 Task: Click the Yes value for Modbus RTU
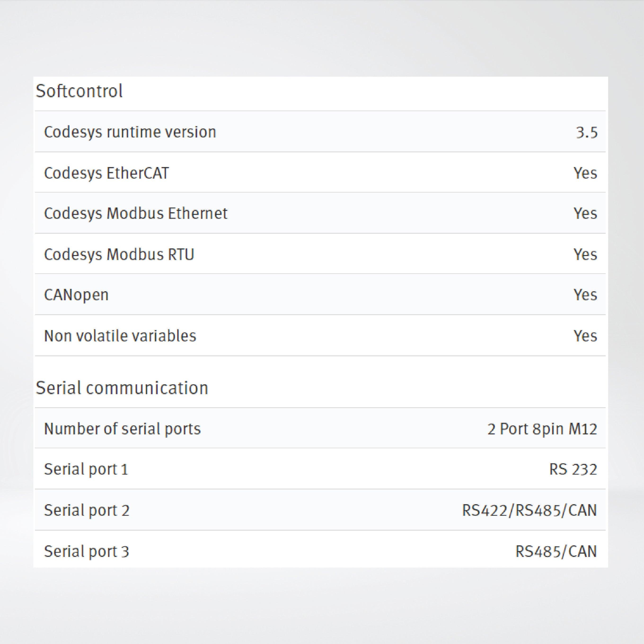[x=585, y=254]
